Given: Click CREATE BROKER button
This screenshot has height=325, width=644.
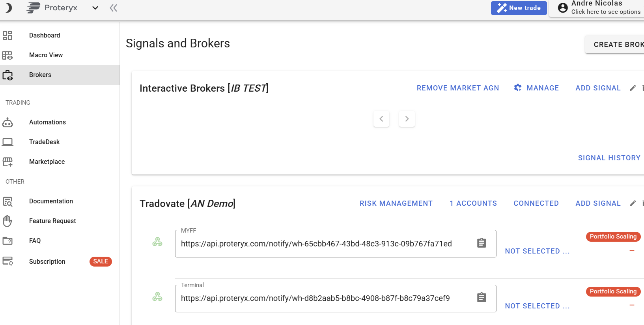Looking at the screenshot, I should [x=614, y=45].
